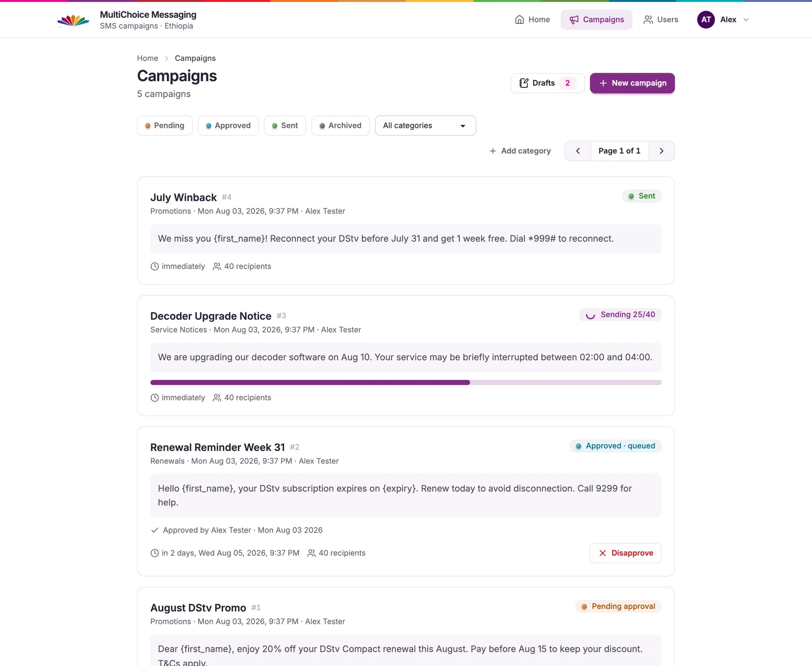
Task: Go to previous page arrow
Action: point(578,151)
